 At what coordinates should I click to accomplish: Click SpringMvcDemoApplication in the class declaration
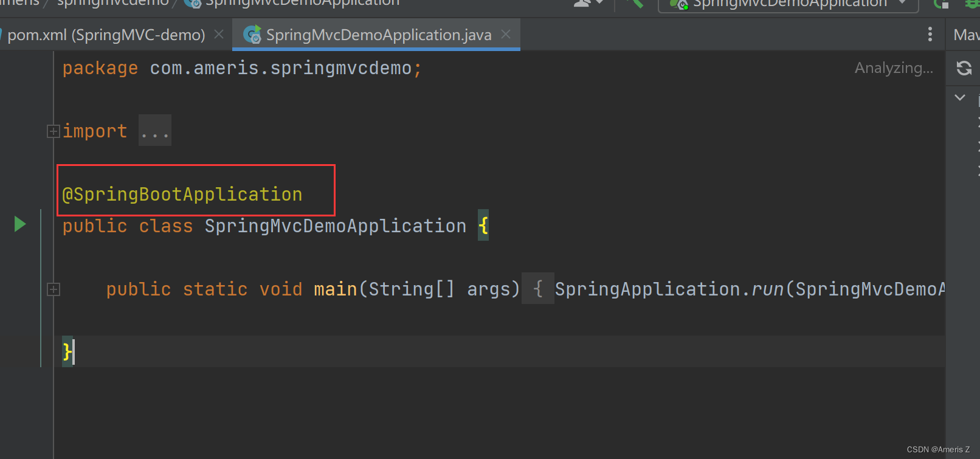[336, 226]
